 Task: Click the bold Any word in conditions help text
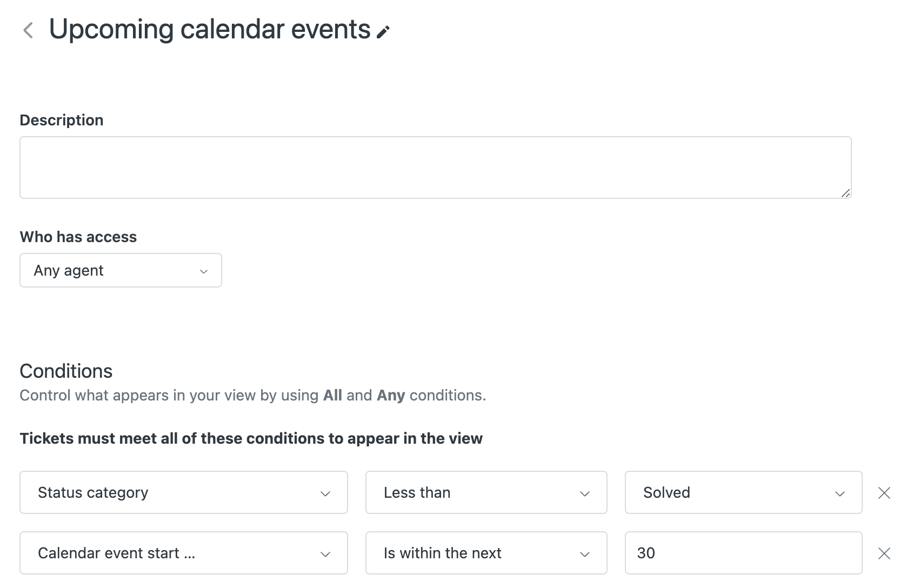click(391, 396)
